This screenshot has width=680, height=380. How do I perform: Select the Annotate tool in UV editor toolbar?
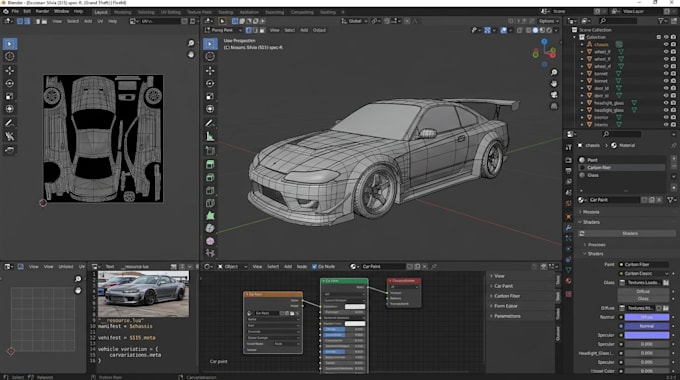[x=10, y=123]
